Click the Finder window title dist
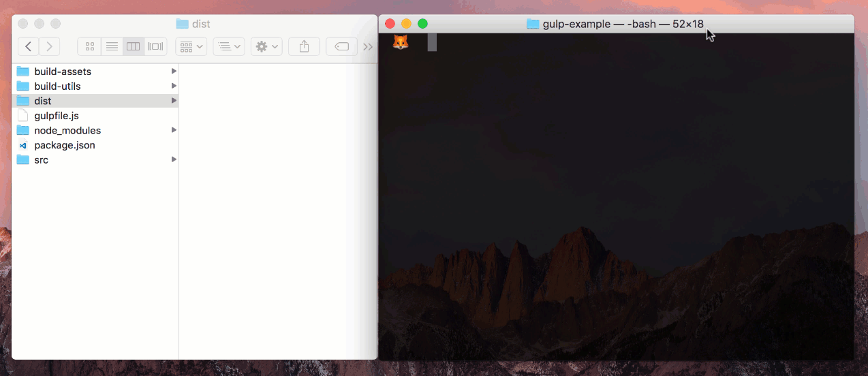Image resolution: width=868 pixels, height=376 pixels. click(x=202, y=24)
